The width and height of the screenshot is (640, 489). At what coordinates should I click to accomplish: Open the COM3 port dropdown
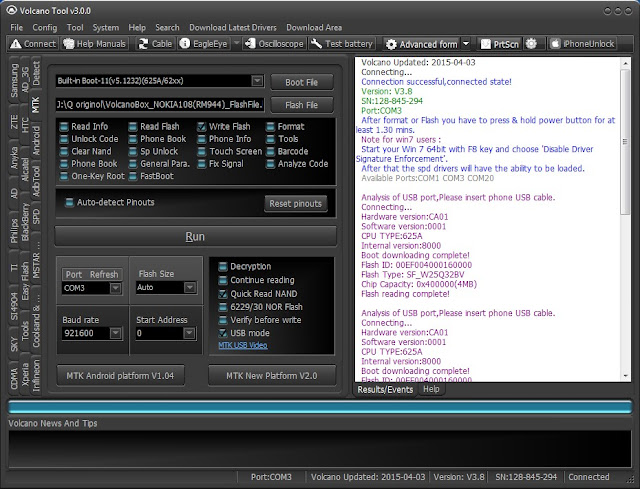tap(116, 288)
